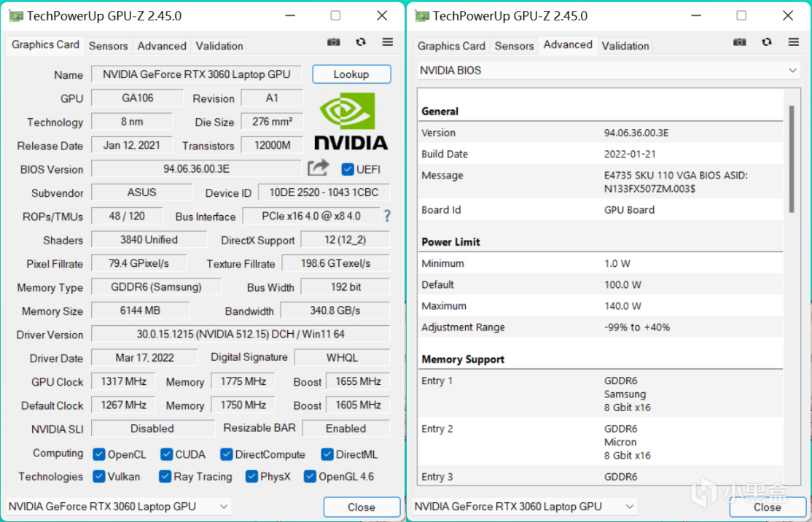This screenshot has width=812, height=522.
Task: Toggle the DirectML checkbox
Action: click(x=327, y=454)
